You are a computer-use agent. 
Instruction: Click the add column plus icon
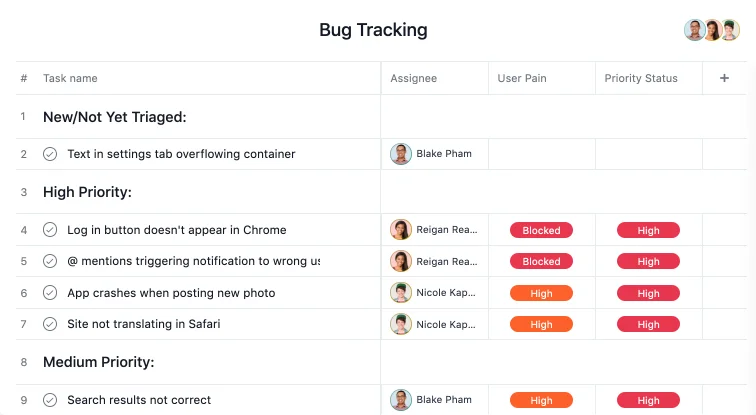click(724, 78)
